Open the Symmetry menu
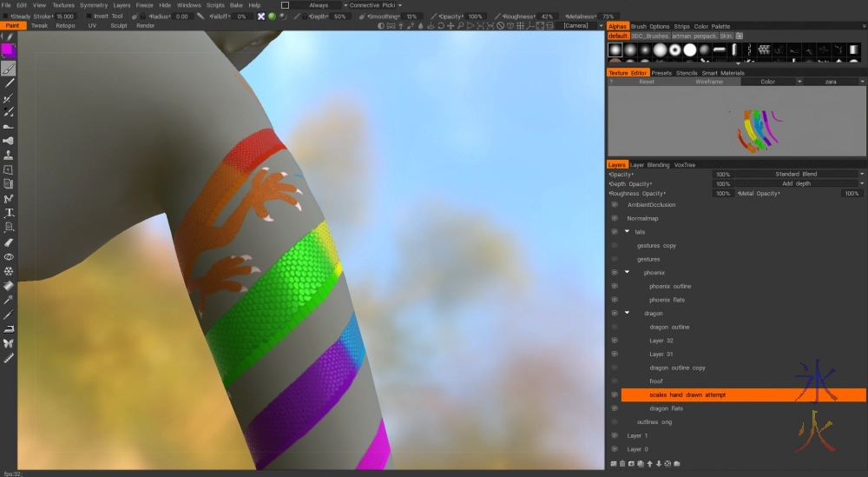Screen dimensions: 868x477 coord(94,5)
